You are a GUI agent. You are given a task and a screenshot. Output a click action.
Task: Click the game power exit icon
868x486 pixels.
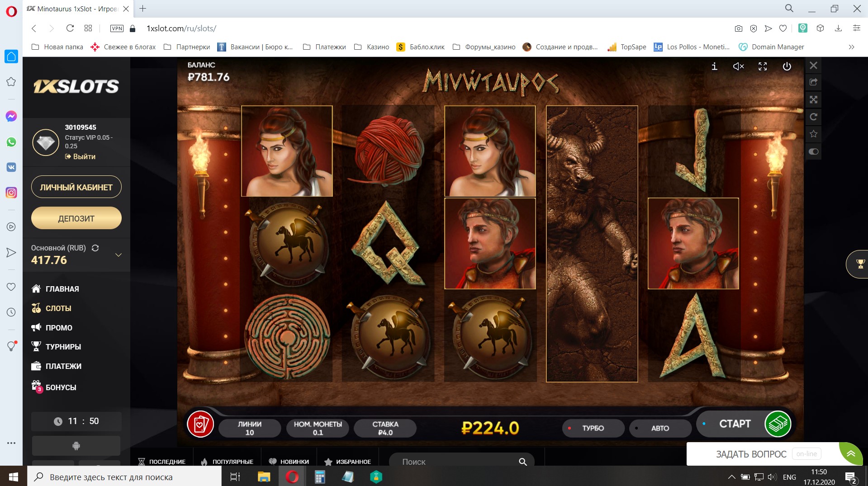click(787, 66)
